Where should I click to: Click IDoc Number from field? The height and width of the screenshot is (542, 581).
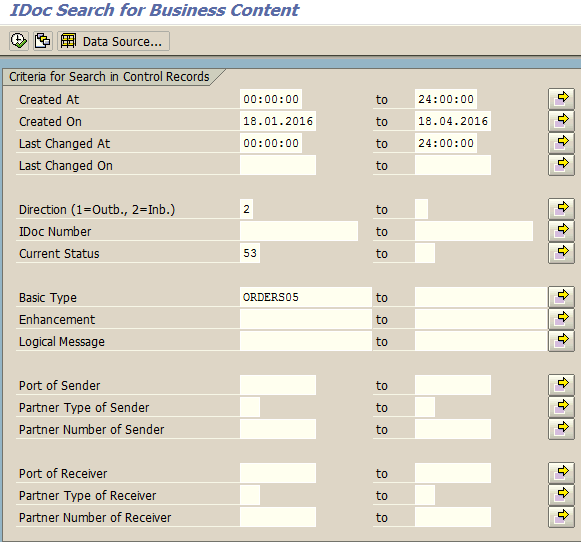click(299, 231)
